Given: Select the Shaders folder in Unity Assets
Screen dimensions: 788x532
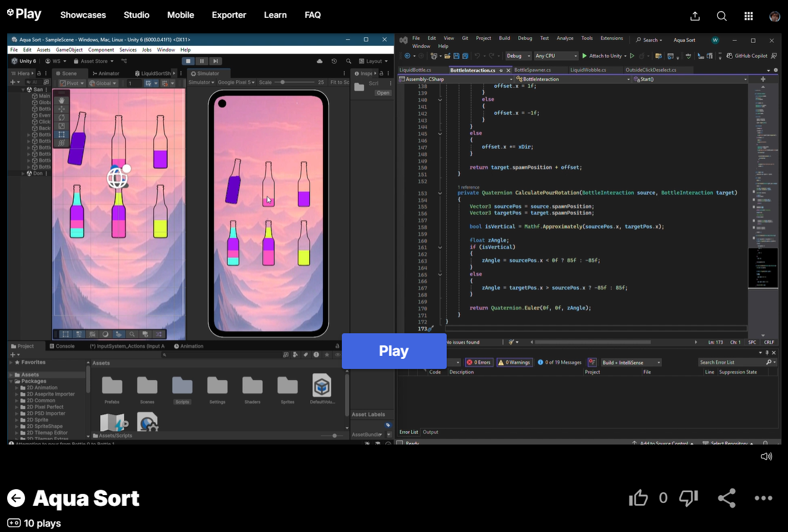Looking at the screenshot, I should click(x=253, y=390).
